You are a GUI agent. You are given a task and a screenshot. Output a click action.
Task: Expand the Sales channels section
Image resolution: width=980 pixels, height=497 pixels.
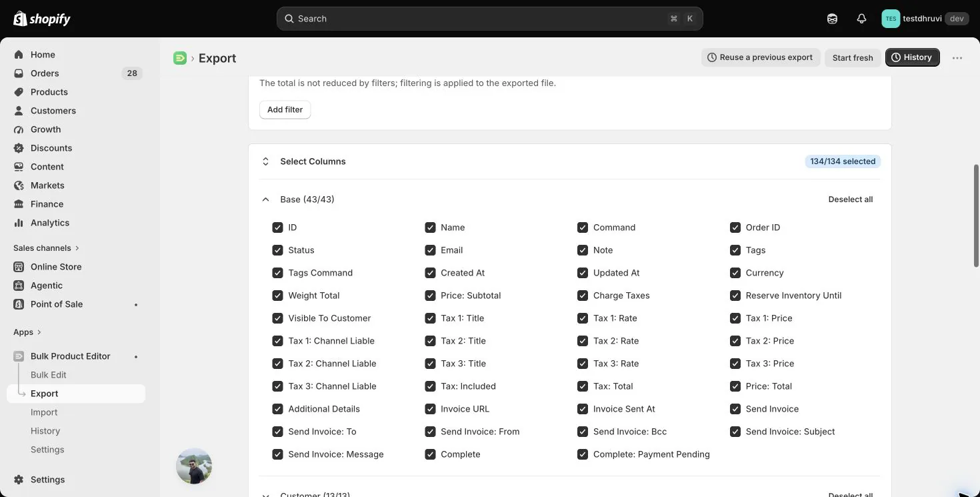coord(47,248)
